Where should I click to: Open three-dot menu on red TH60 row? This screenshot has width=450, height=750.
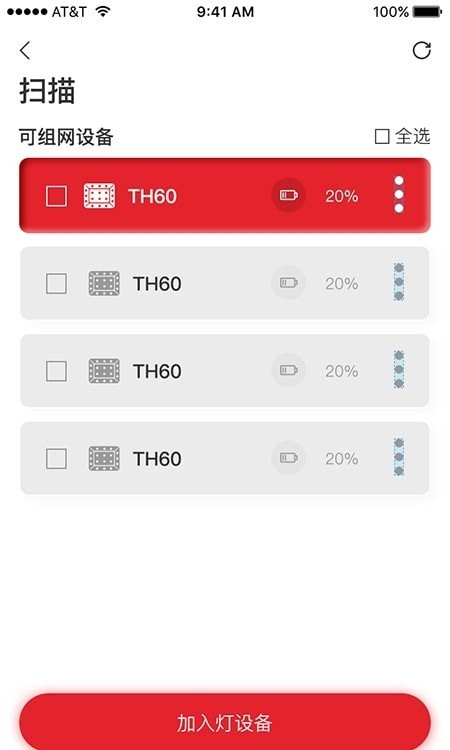pyautogui.click(x=398, y=195)
